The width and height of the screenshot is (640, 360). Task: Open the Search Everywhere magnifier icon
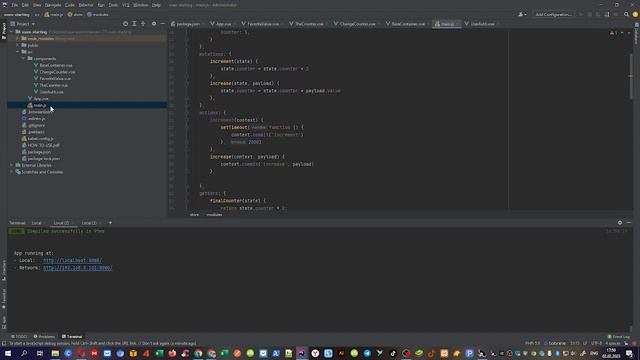point(626,15)
